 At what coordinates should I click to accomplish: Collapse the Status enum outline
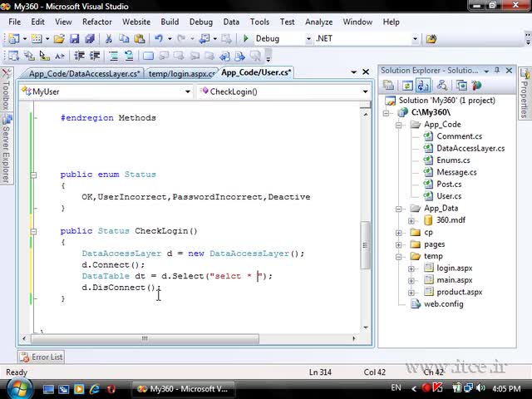(33, 175)
